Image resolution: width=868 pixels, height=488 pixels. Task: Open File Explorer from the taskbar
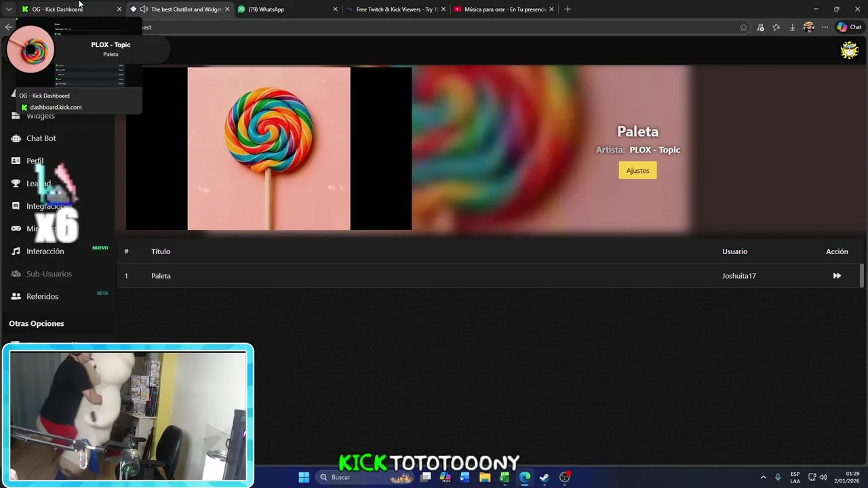pos(485,477)
